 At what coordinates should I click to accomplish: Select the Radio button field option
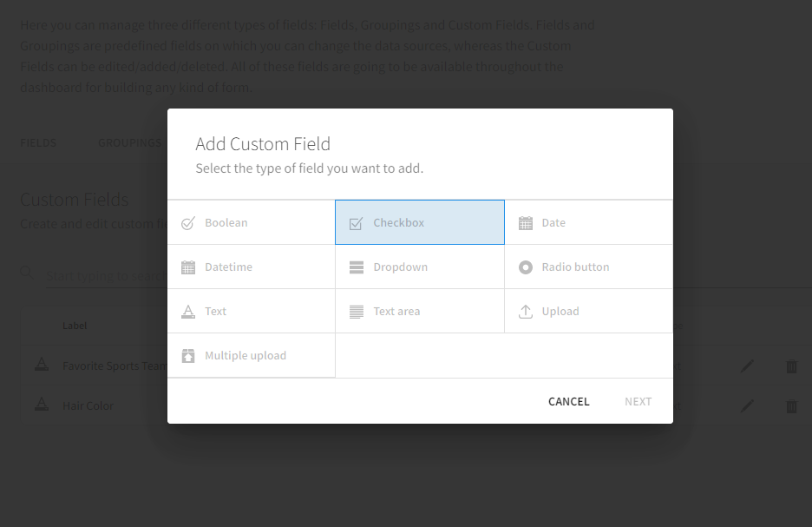575,267
